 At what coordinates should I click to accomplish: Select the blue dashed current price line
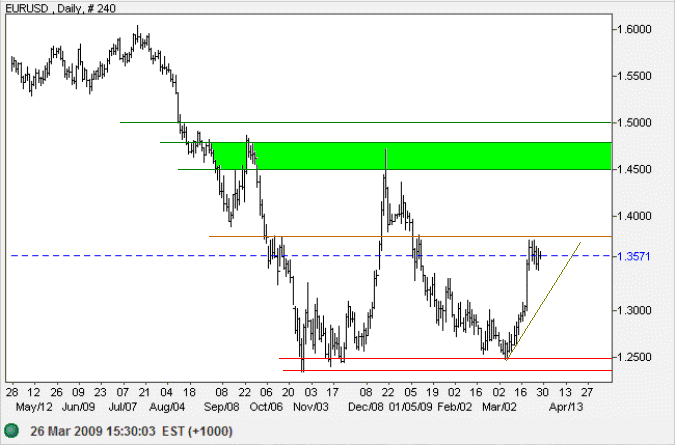click(311, 256)
